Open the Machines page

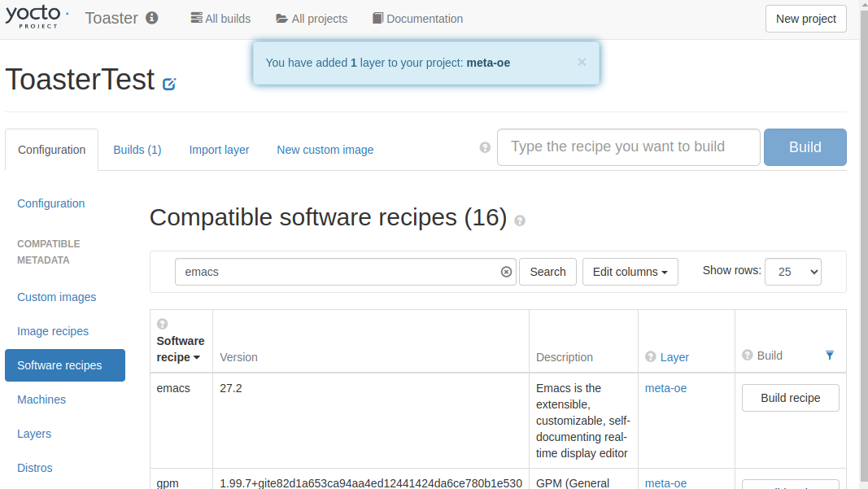(x=41, y=399)
